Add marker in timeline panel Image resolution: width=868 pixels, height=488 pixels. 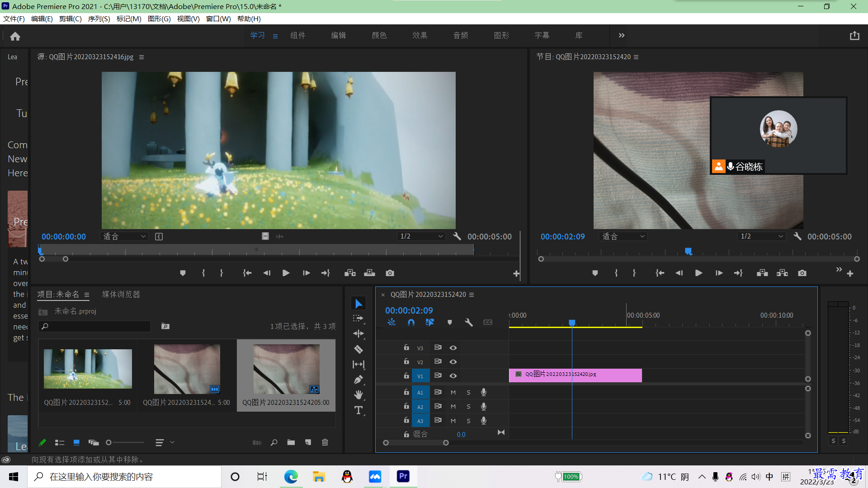point(449,322)
